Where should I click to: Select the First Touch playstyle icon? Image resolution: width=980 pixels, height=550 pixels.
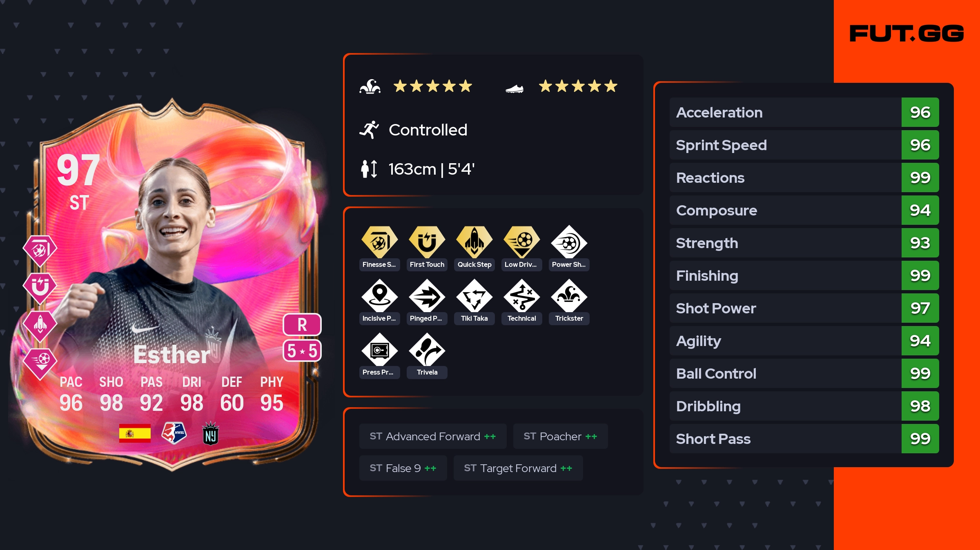(x=427, y=242)
